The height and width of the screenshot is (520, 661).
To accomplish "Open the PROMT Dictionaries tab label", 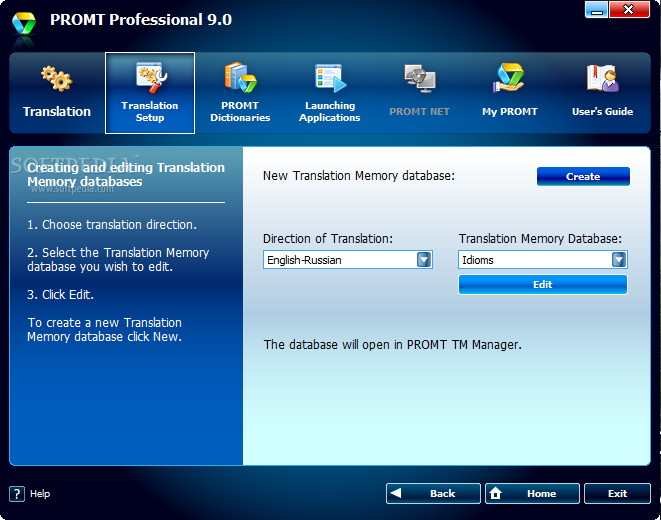I will pos(240,111).
